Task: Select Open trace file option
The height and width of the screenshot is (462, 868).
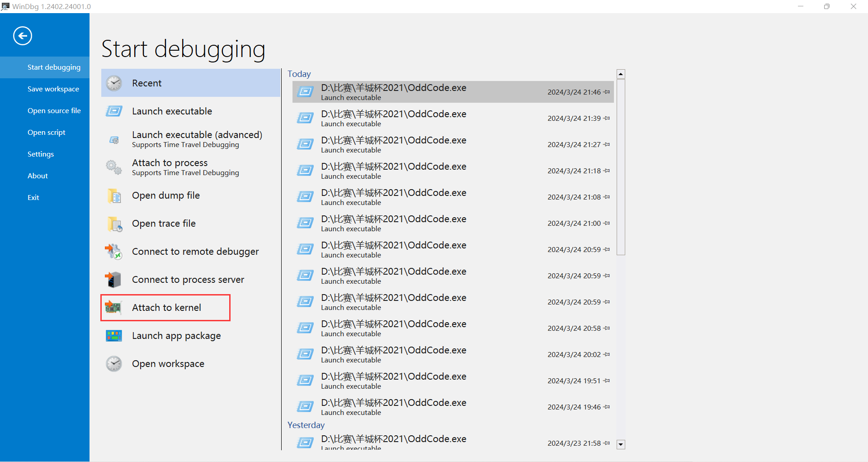Action: coord(191,224)
